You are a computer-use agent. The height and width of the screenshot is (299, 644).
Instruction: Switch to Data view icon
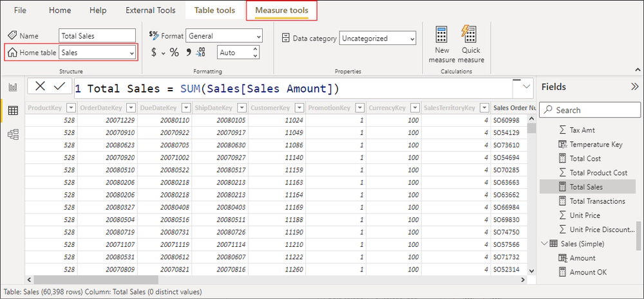(13, 111)
